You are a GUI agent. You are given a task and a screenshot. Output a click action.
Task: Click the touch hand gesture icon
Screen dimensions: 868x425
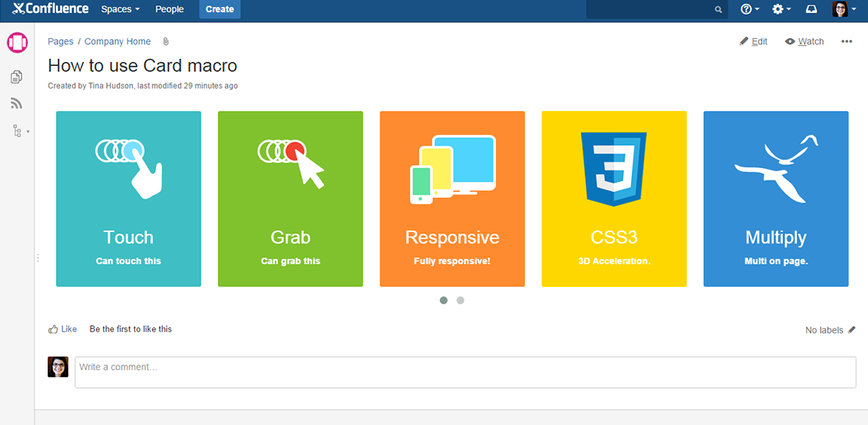point(129,168)
